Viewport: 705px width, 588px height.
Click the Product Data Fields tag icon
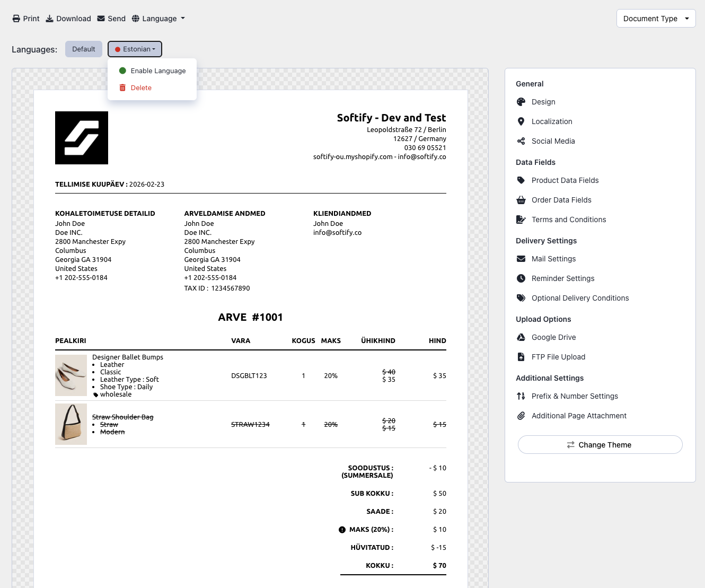[521, 180]
